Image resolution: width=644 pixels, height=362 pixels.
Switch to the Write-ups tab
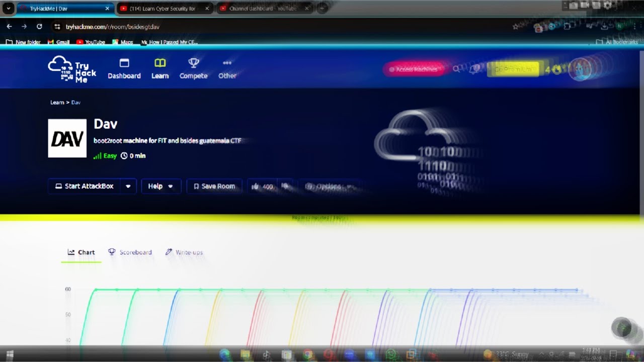(184, 252)
